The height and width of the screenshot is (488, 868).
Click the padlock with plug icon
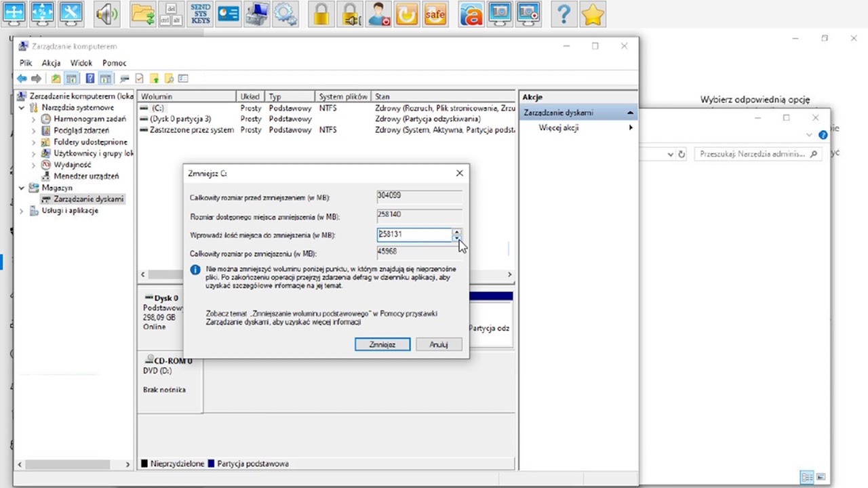[350, 12]
